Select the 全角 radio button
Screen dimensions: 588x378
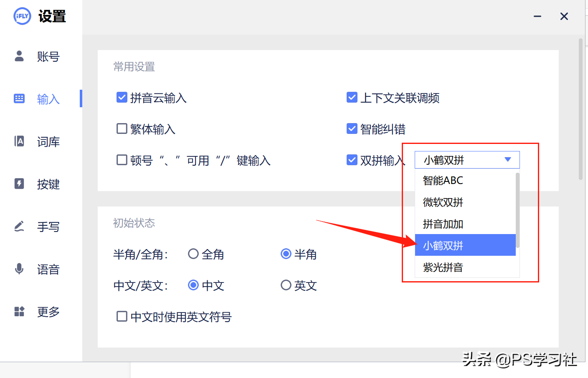click(193, 253)
